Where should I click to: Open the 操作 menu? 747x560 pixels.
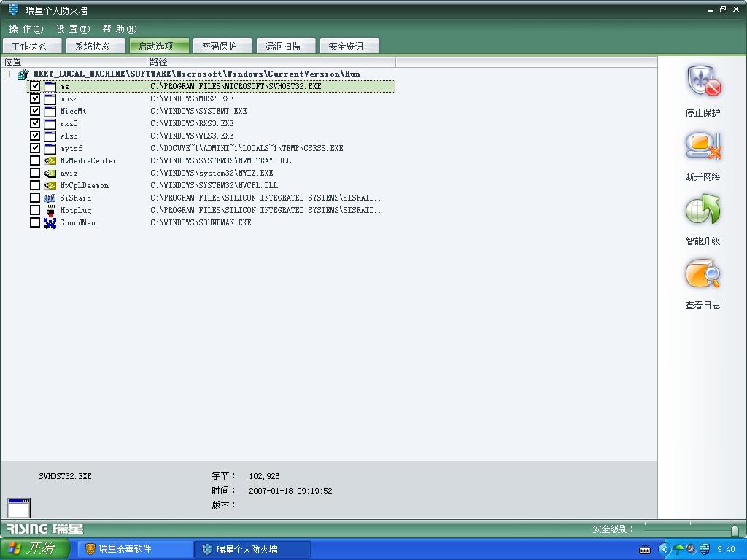click(x=26, y=29)
